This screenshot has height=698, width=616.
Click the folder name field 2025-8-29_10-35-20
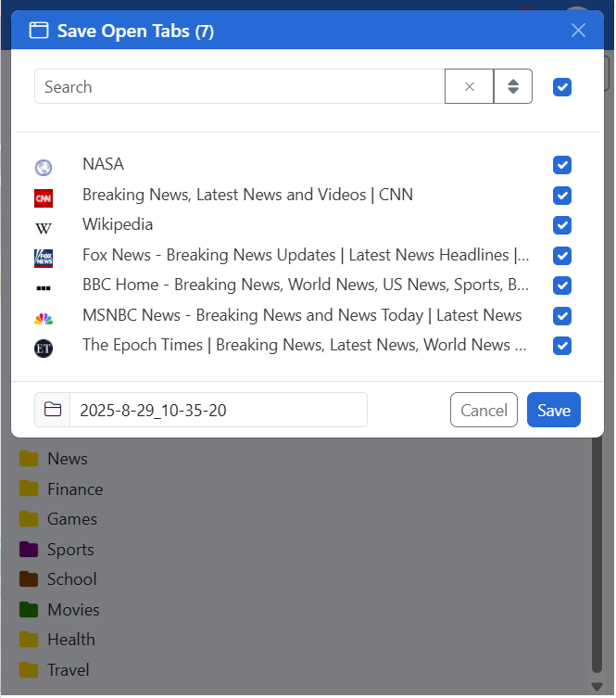219,410
